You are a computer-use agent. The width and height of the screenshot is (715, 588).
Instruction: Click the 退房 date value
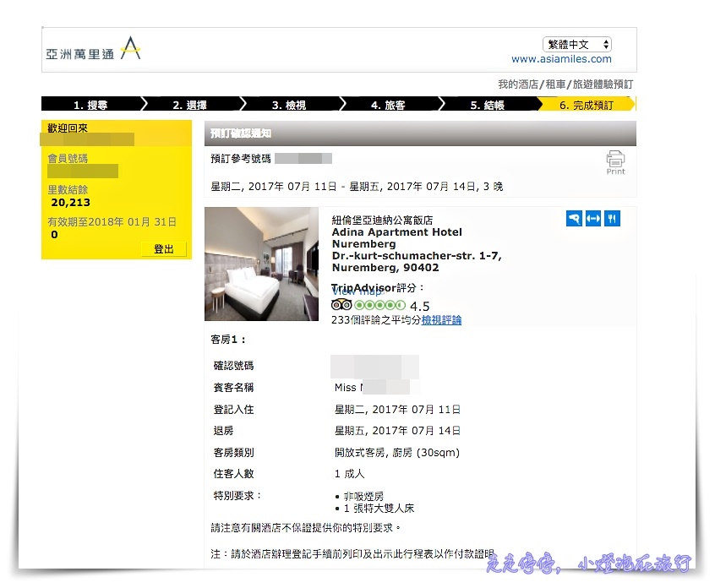click(397, 430)
